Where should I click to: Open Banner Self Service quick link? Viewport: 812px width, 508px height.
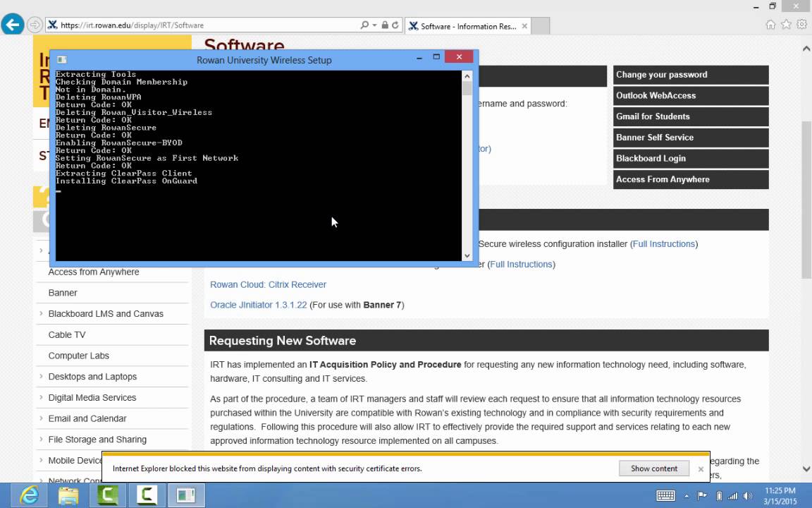point(691,138)
